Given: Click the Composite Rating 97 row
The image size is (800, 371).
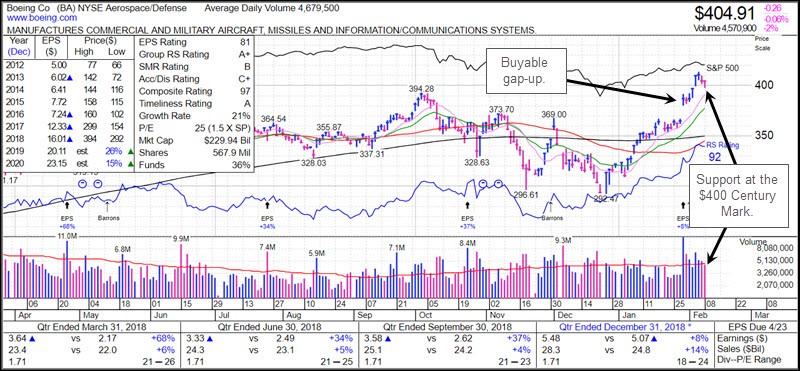Looking at the screenshot, I should [x=195, y=91].
